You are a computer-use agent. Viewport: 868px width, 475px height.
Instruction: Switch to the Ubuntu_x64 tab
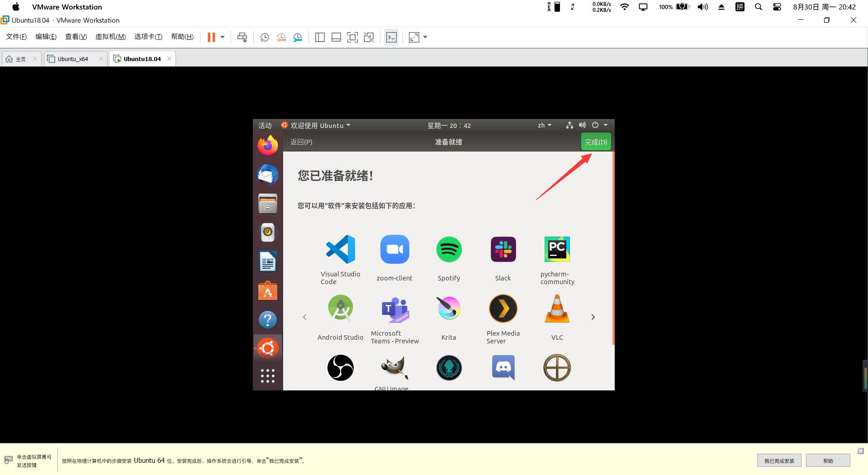pos(73,59)
